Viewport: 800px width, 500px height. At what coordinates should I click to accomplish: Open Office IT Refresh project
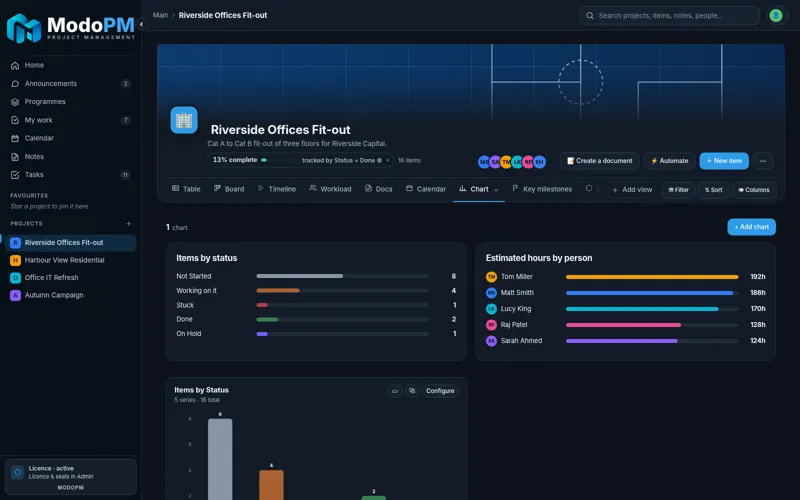point(71,278)
